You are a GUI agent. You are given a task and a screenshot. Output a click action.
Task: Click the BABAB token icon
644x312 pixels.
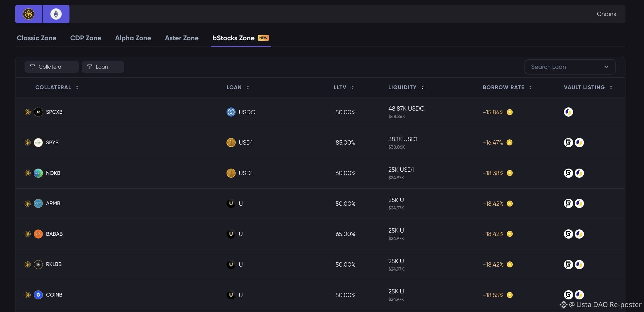[x=38, y=234]
